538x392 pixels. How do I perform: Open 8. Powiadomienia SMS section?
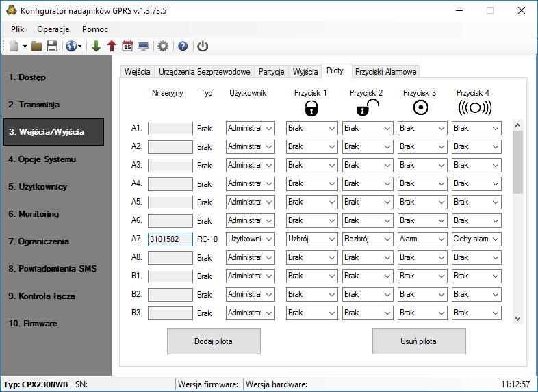click(53, 269)
